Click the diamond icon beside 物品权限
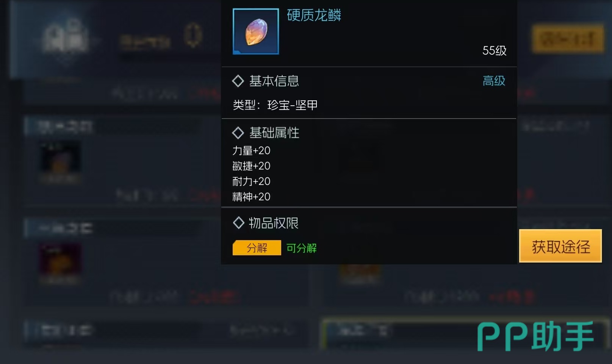The height and width of the screenshot is (364, 612). tap(238, 223)
